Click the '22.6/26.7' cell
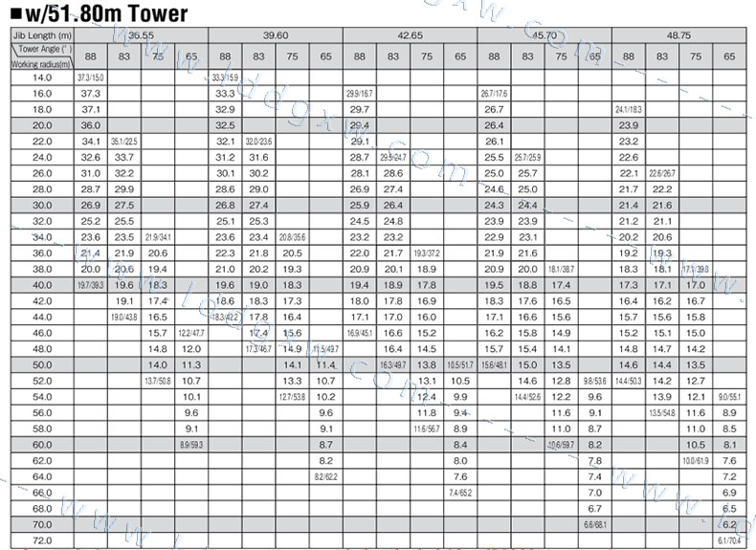The height and width of the screenshot is (550, 756). pyautogui.click(x=662, y=173)
